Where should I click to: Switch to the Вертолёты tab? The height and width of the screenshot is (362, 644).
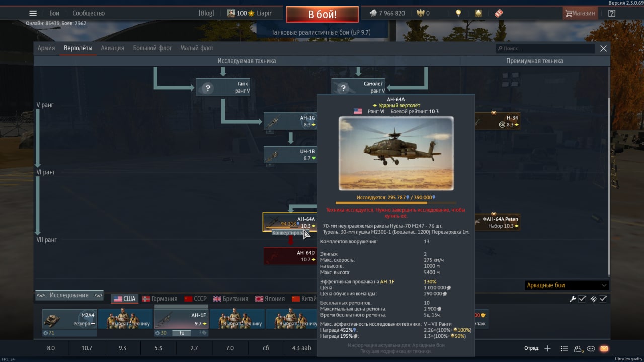tap(78, 48)
